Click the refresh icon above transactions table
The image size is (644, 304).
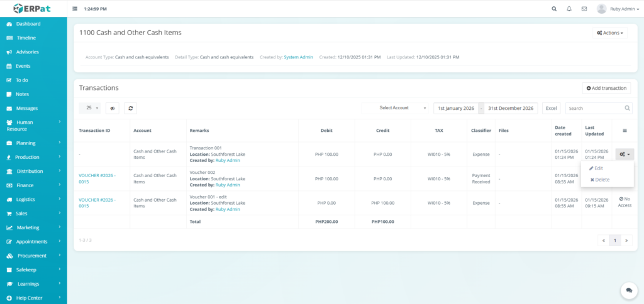(130, 108)
